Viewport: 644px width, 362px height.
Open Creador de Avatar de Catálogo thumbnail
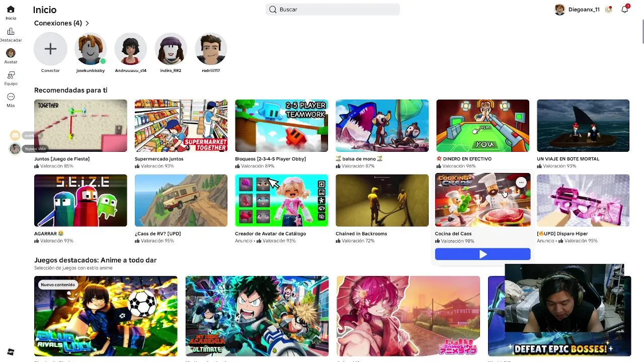click(x=281, y=201)
